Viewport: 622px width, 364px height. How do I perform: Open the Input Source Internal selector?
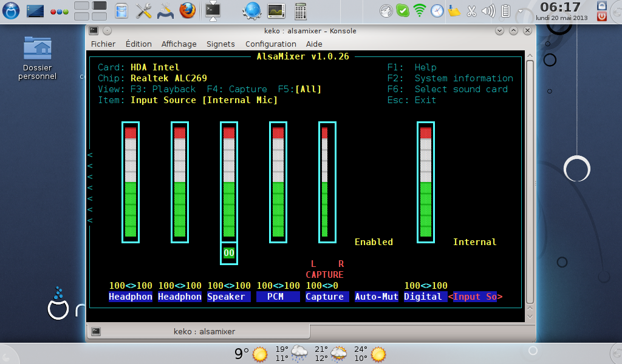(x=474, y=242)
